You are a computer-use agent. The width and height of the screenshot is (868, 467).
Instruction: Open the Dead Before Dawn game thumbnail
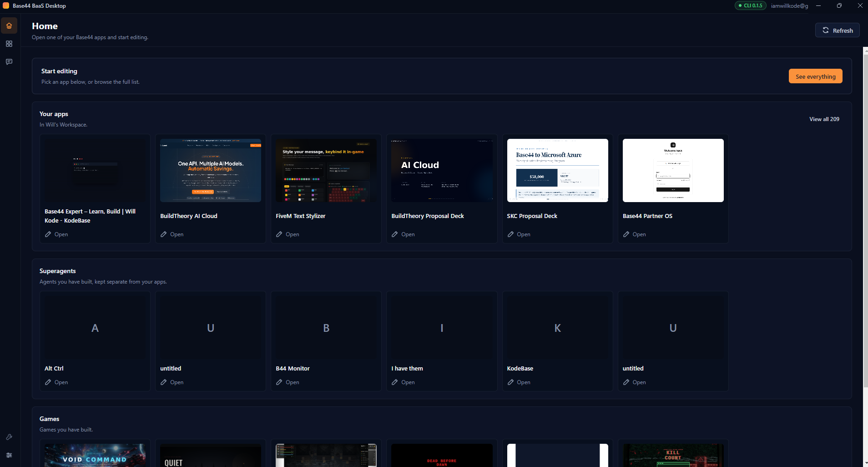(442, 455)
